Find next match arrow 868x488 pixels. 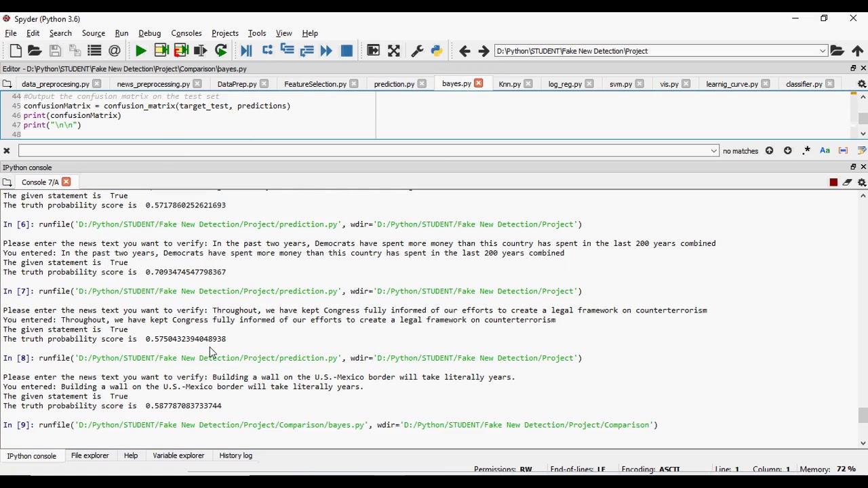point(787,150)
